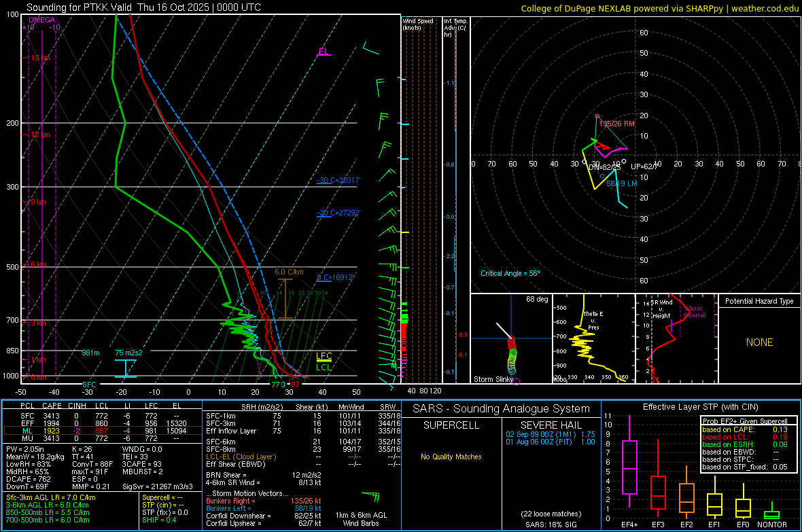
Task: Click the ConvT = 88F value
Action: (x=92, y=465)
